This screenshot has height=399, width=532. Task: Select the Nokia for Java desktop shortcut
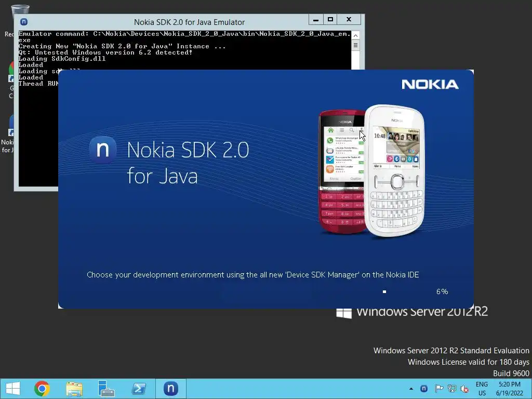pos(7,134)
